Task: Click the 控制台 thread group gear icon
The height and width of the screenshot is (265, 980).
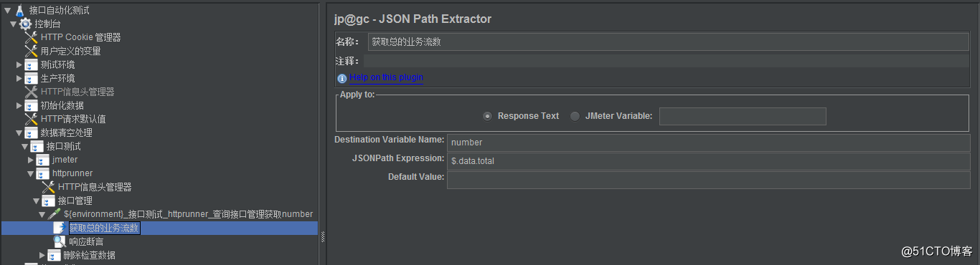Action: [26, 24]
